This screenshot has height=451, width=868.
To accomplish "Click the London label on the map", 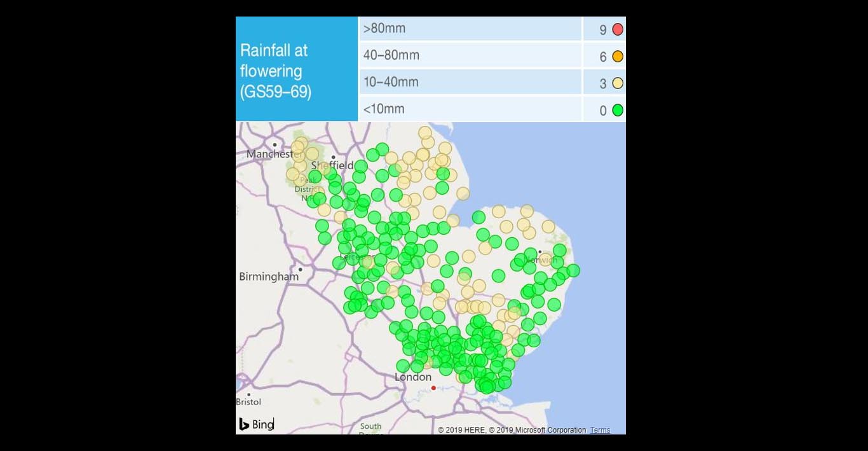I will point(412,377).
